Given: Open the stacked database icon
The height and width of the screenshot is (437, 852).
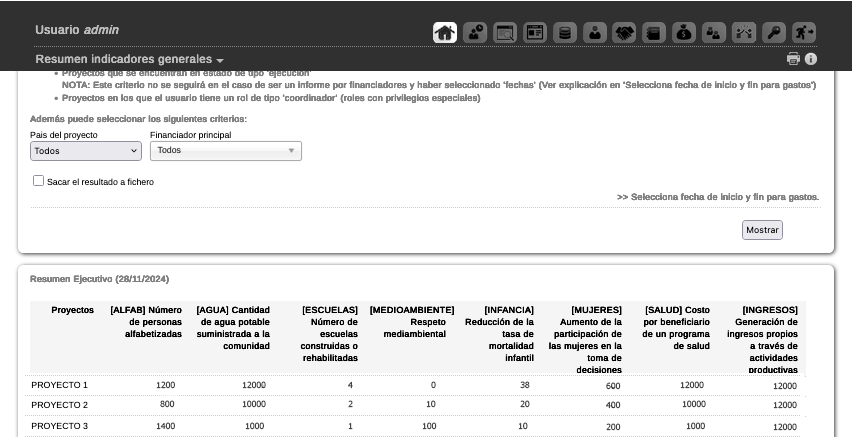Looking at the screenshot, I should pos(565,33).
